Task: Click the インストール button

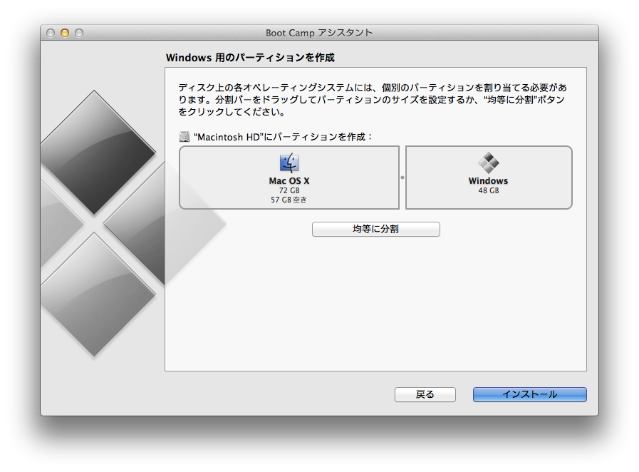Action: (x=530, y=394)
